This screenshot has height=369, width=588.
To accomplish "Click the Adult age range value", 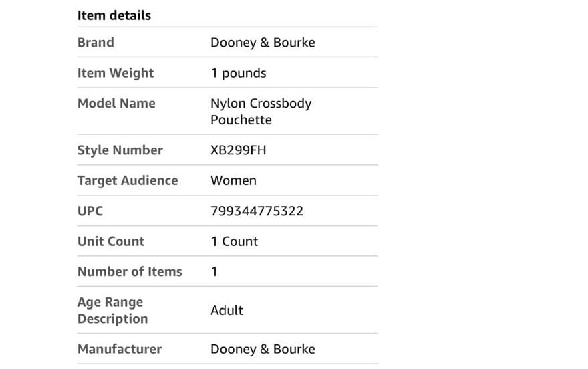I will tap(227, 310).
